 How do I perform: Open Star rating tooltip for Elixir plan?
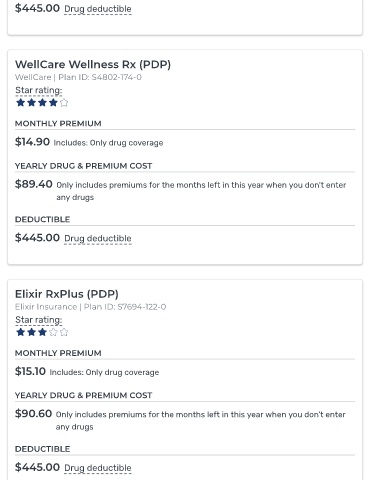[39, 320]
